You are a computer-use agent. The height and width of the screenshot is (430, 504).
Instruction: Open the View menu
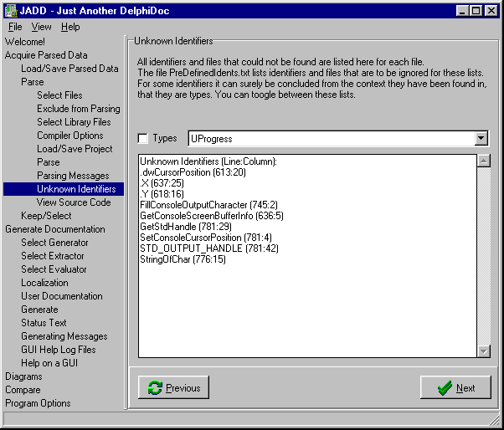click(x=42, y=27)
